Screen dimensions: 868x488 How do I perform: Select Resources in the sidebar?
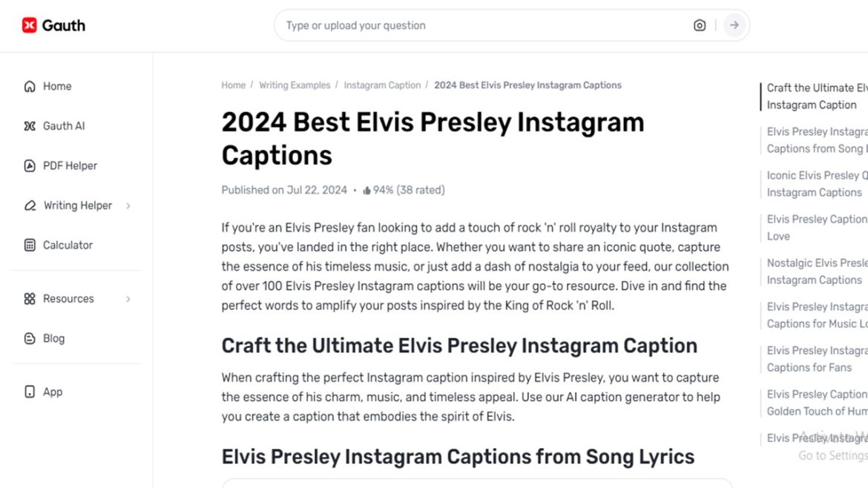coord(68,299)
